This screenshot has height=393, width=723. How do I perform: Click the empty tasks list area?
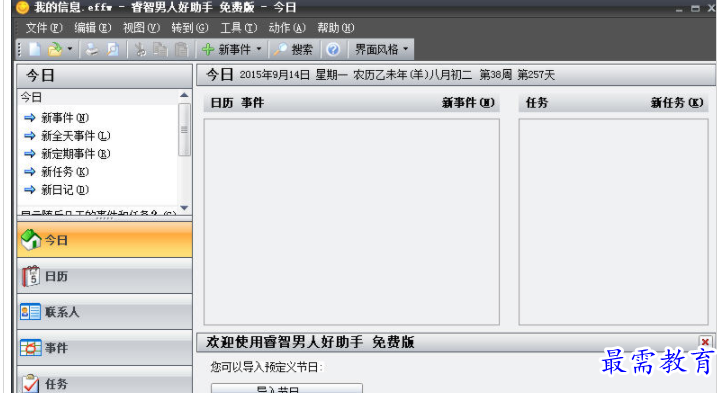coord(613,222)
